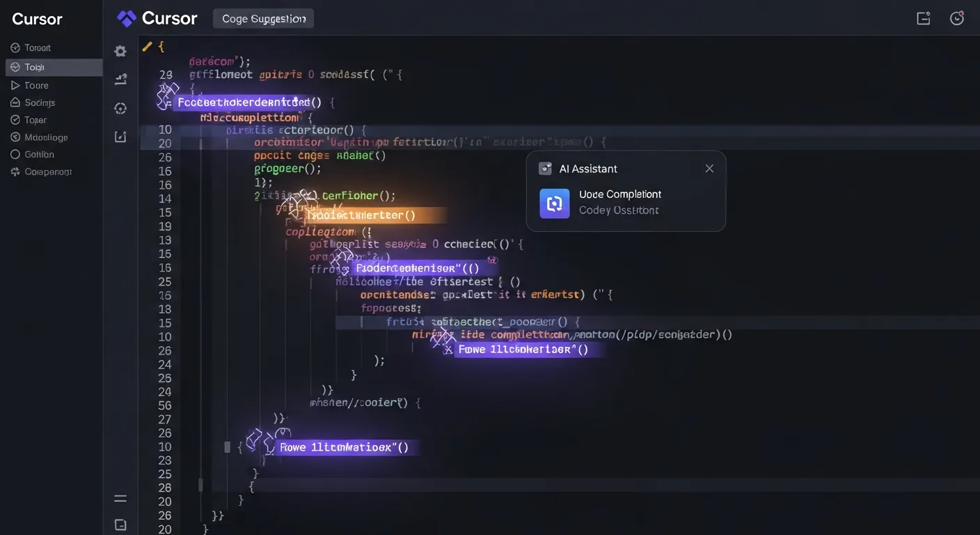Select the circular target icon in the activity bar
The width and height of the screenshot is (980, 535).
click(120, 108)
